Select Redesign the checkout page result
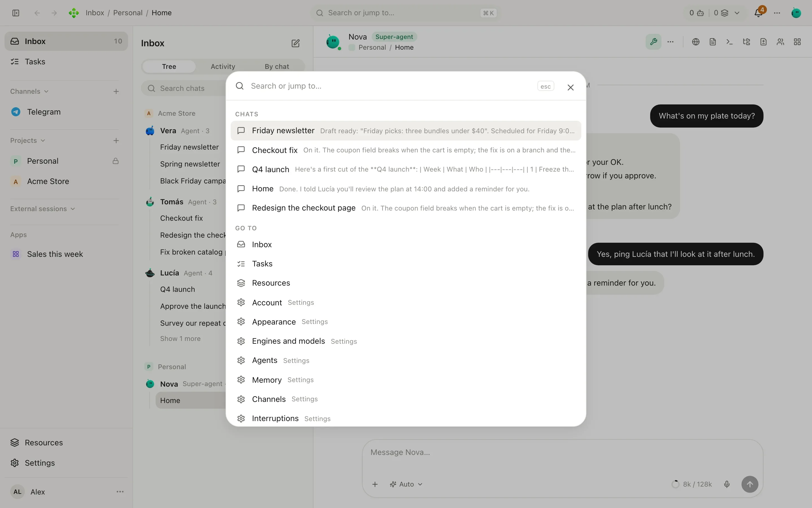 pos(406,208)
